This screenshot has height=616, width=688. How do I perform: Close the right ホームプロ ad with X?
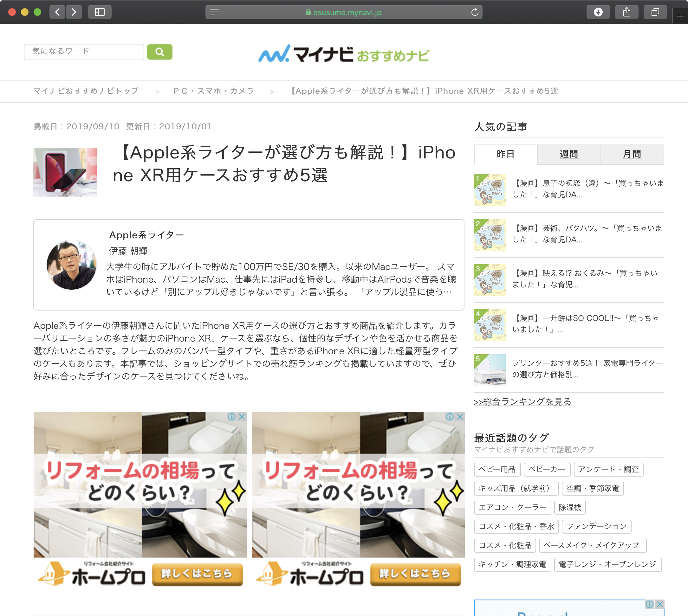[x=460, y=417]
